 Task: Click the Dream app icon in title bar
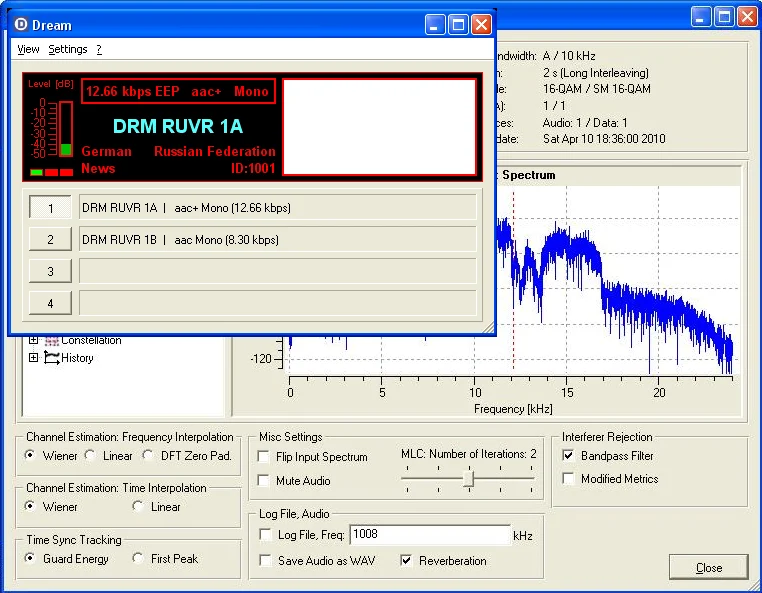(21, 24)
